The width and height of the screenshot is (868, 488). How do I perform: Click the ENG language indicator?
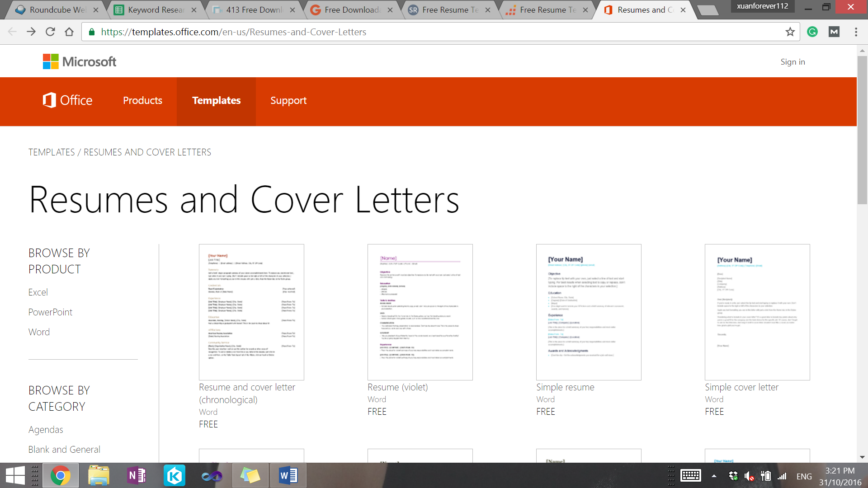[804, 476]
